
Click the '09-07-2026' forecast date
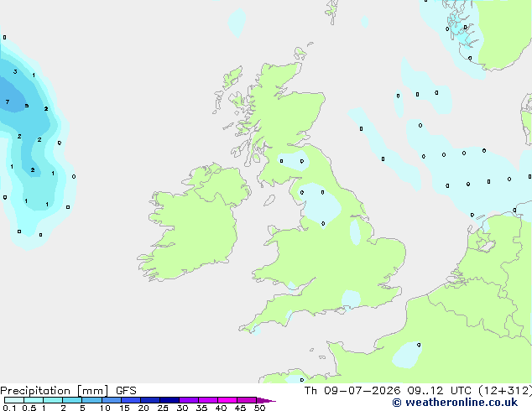362,391
